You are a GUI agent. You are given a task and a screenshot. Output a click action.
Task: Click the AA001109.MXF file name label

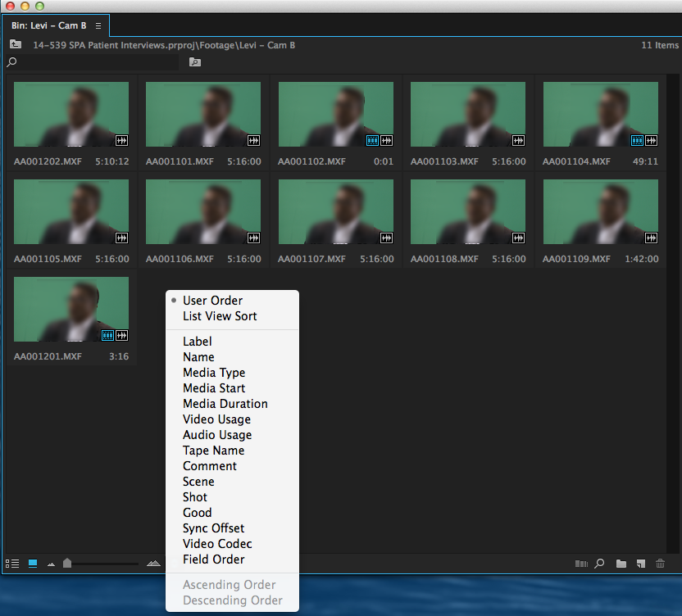[576, 259]
